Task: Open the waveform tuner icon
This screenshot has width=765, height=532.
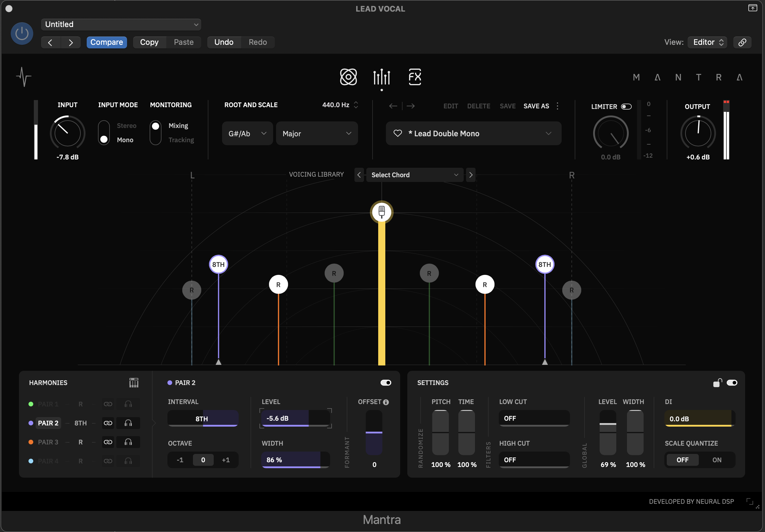Action: [x=24, y=77]
